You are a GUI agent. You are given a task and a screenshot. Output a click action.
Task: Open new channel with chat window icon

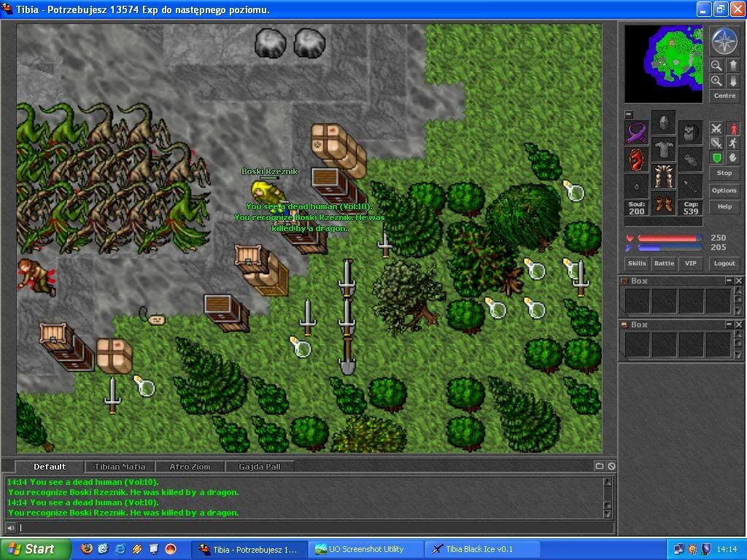coord(600,466)
